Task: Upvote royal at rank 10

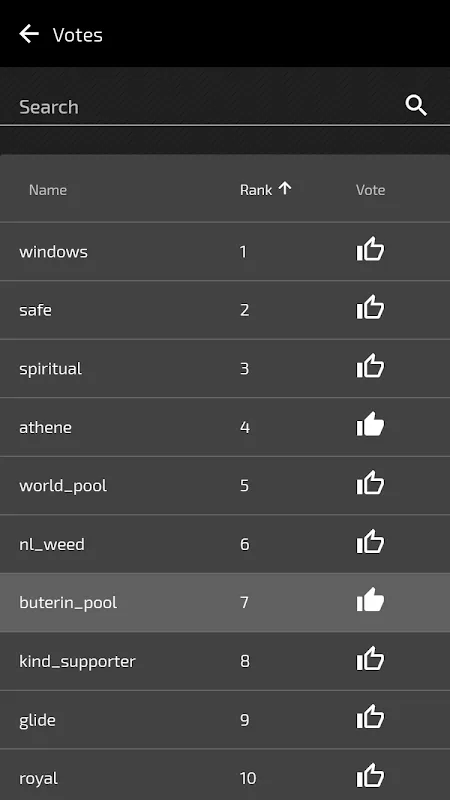Action: 370,776
